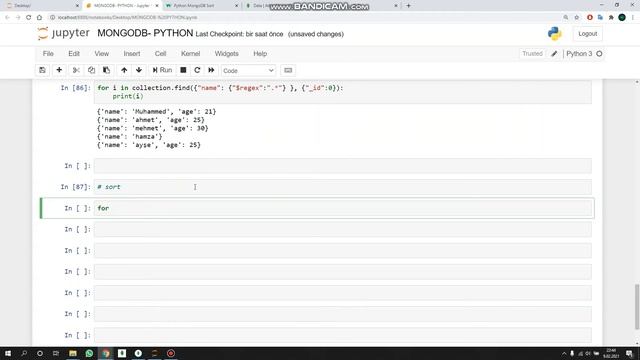
Task: Reload the page
Action: [x=29, y=18]
